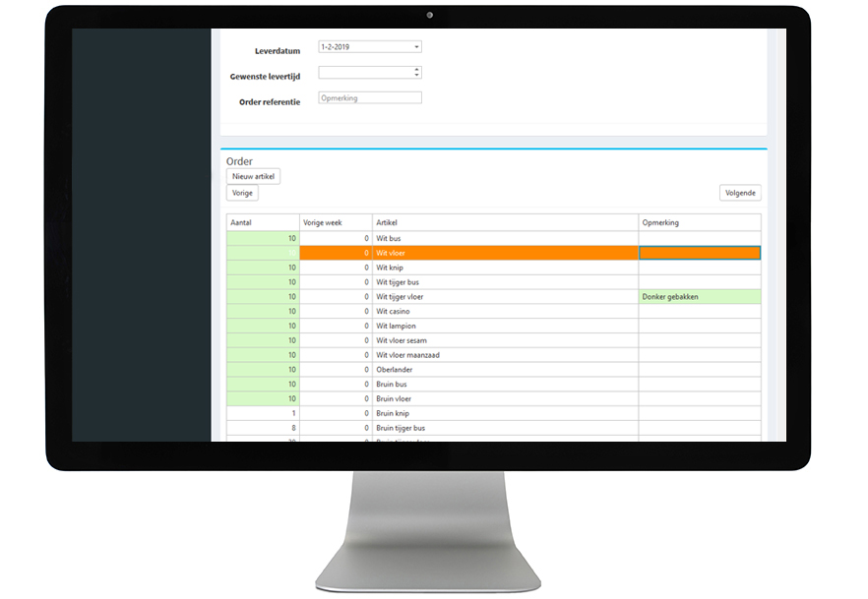Edit the Aantal value 8 for Bruin tijger bus

point(263,428)
